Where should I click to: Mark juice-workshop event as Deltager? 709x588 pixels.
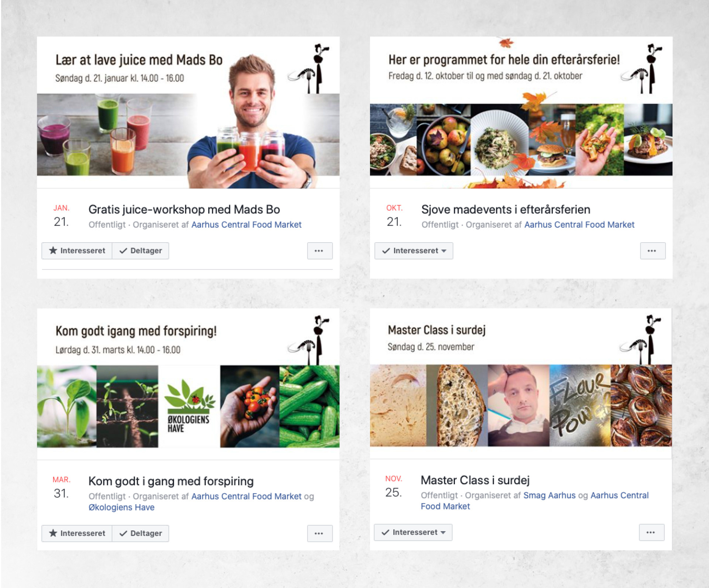pos(140,251)
